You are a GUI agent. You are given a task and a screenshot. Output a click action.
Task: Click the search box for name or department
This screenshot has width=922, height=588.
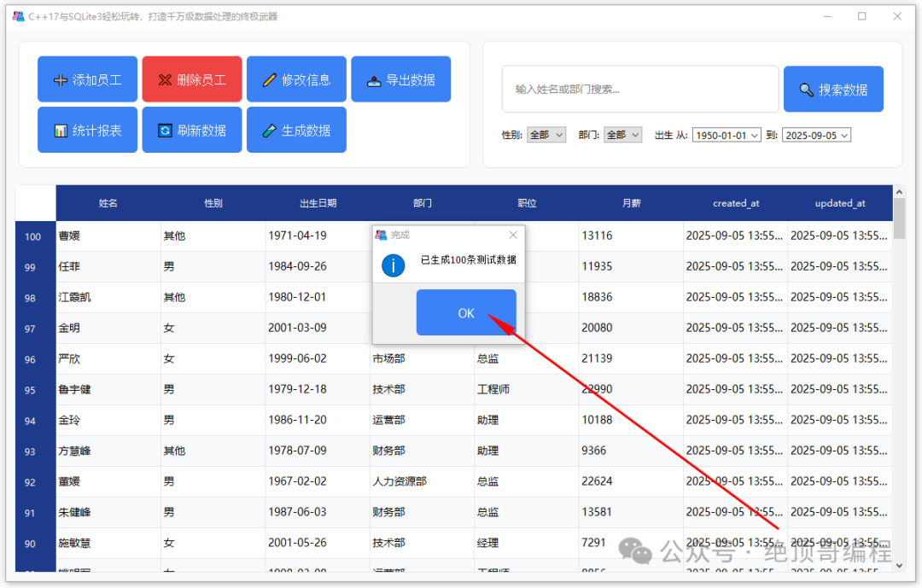tap(640, 90)
